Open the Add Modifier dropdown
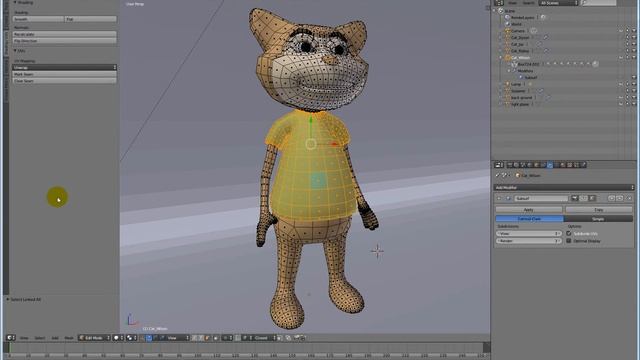The height and width of the screenshot is (360, 640). pos(564,187)
